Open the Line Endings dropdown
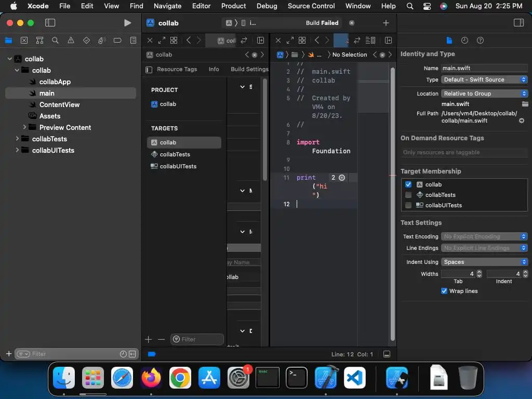This screenshot has height=399, width=532. [x=484, y=248]
